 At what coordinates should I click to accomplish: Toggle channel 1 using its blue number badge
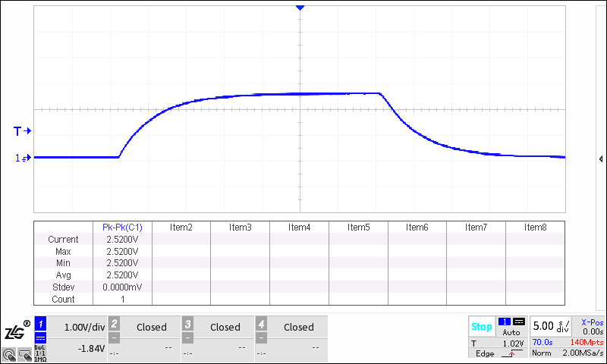(41, 323)
